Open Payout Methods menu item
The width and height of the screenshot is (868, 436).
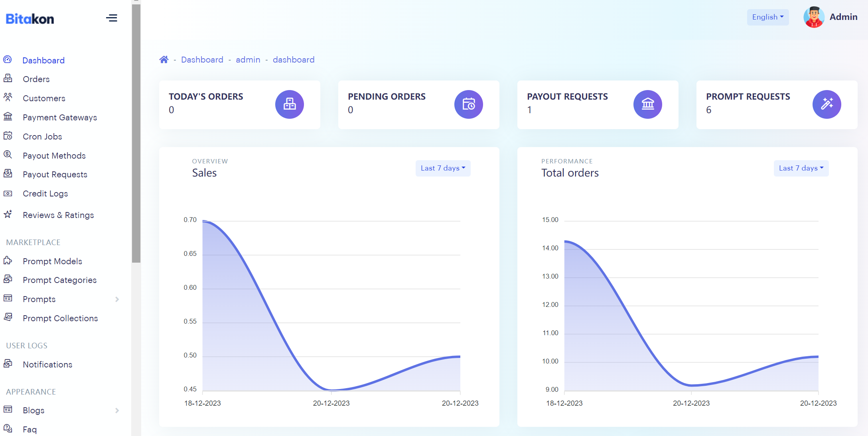54,155
